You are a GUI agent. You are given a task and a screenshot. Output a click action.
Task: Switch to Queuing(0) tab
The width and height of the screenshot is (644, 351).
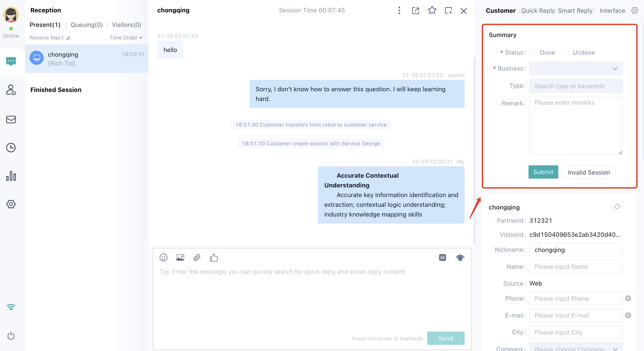tap(86, 25)
